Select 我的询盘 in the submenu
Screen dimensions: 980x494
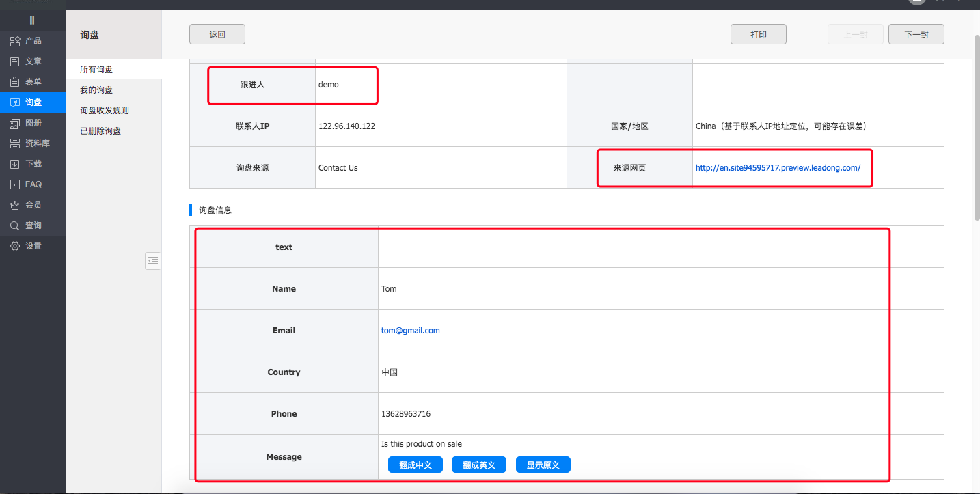click(96, 90)
